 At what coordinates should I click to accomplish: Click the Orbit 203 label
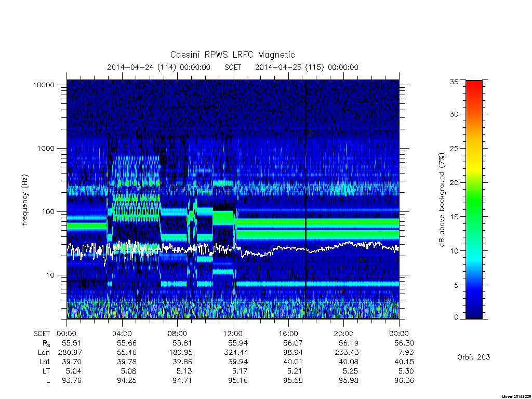pos(474,357)
